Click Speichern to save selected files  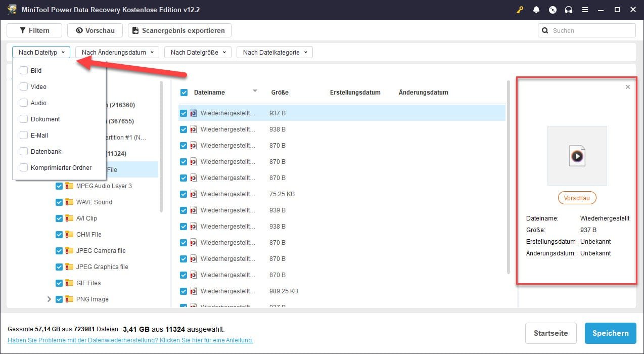pos(610,333)
